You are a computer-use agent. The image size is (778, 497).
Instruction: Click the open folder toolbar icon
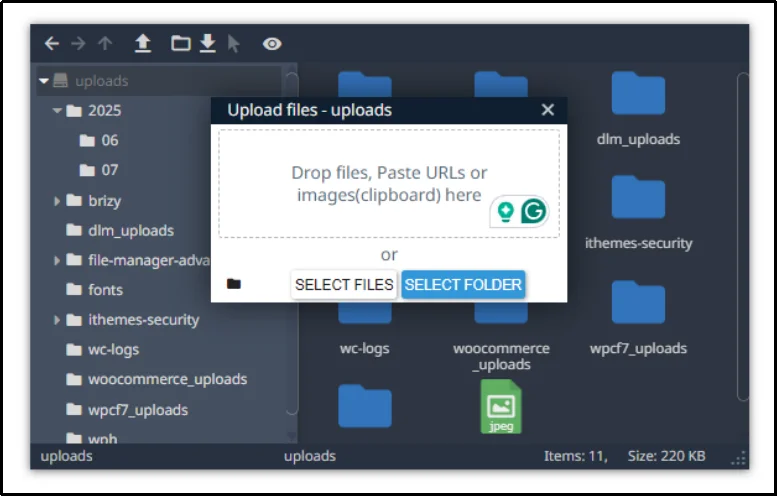(x=180, y=44)
